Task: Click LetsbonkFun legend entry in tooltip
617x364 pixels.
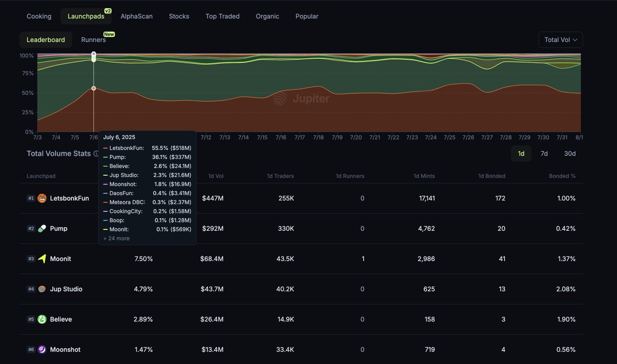Action: tap(147, 148)
